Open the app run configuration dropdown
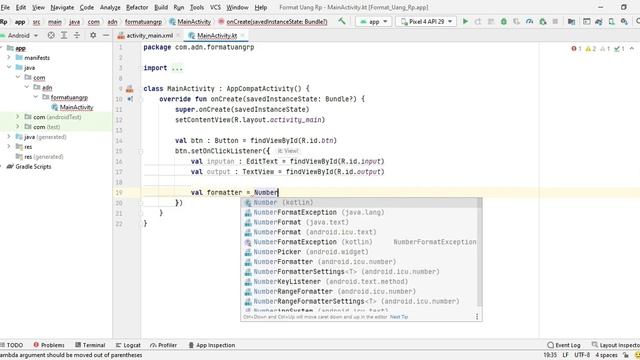This screenshot has width=640, height=360. 374,22
